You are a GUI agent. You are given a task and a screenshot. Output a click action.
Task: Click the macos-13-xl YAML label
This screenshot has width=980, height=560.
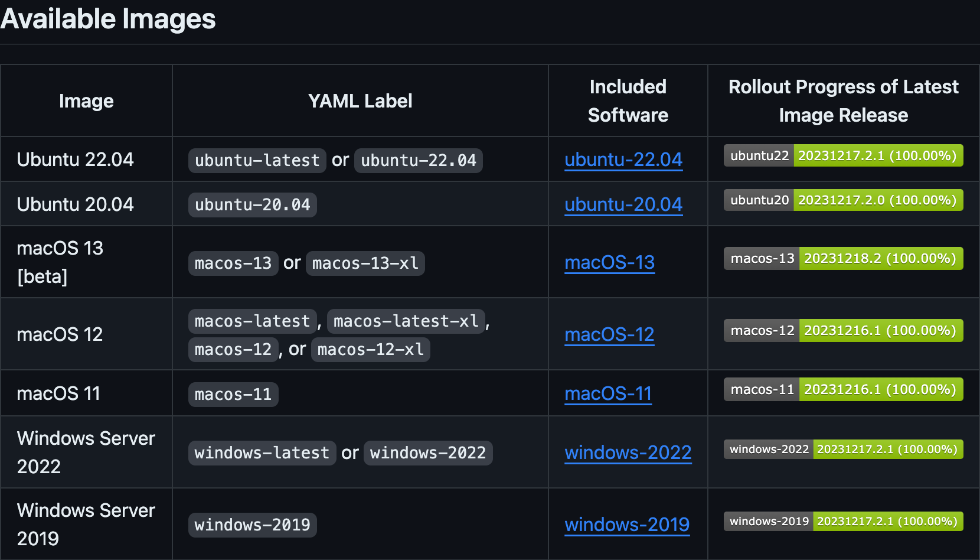click(365, 263)
